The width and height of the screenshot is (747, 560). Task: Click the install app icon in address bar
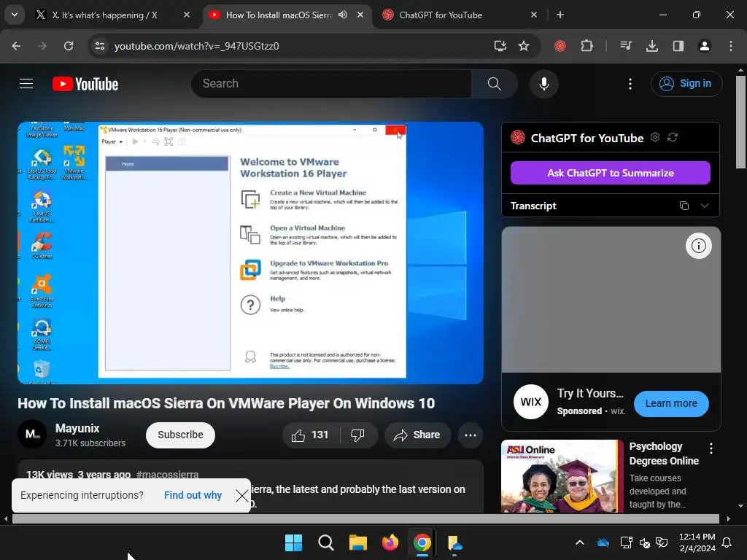click(x=500, y=46)
